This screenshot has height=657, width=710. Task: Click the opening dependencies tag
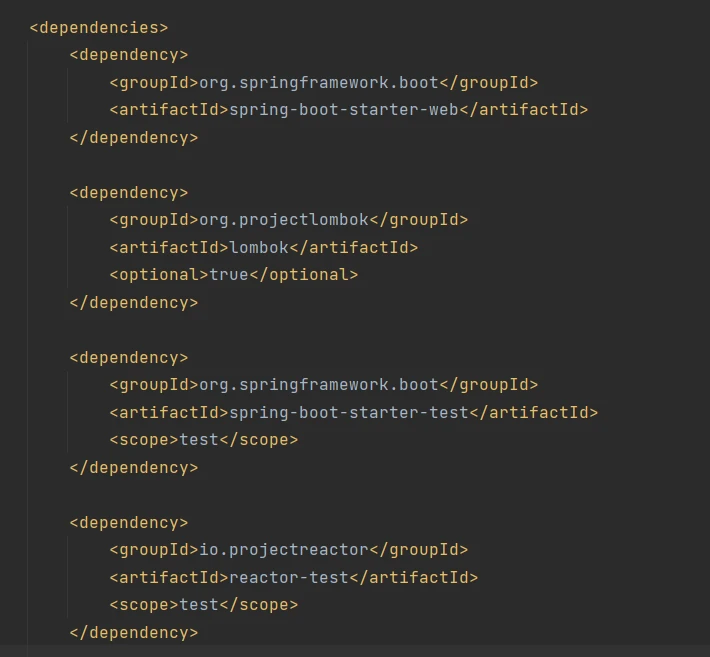[99, 27]
